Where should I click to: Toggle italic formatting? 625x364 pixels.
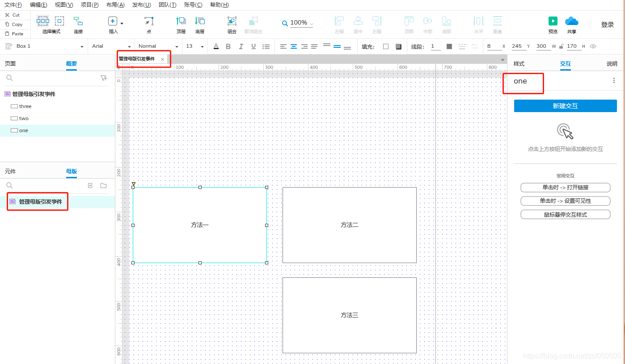[x=241, y=46]
